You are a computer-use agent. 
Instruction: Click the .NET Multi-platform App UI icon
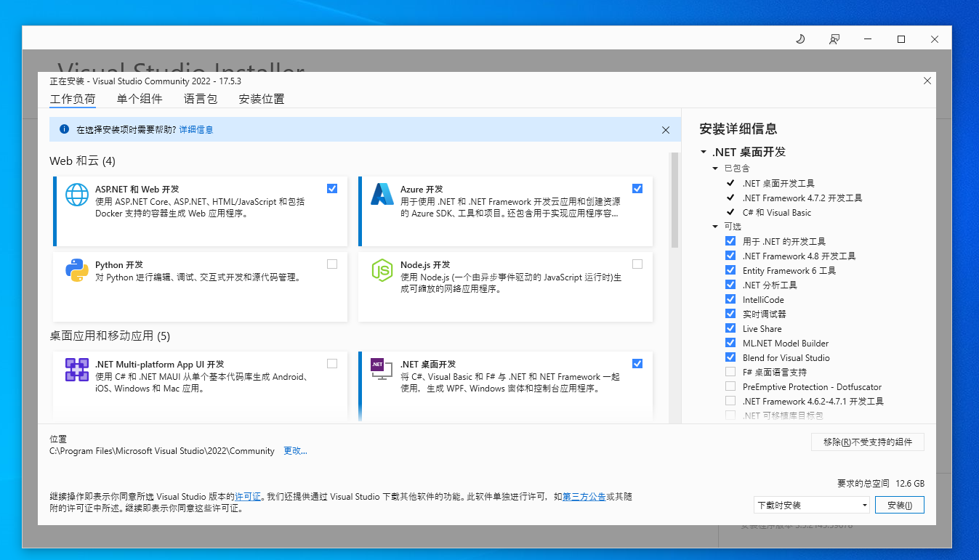[x=76, y=370]
